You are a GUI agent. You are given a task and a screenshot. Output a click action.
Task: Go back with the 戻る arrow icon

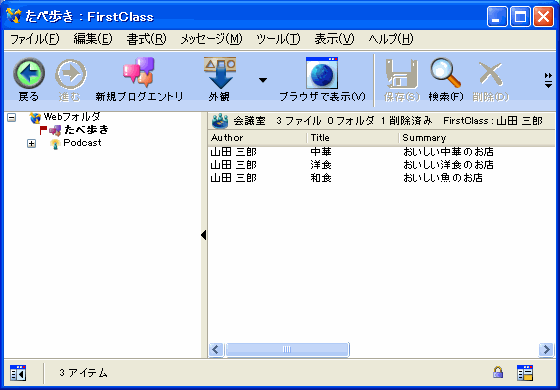click(29, 74)
